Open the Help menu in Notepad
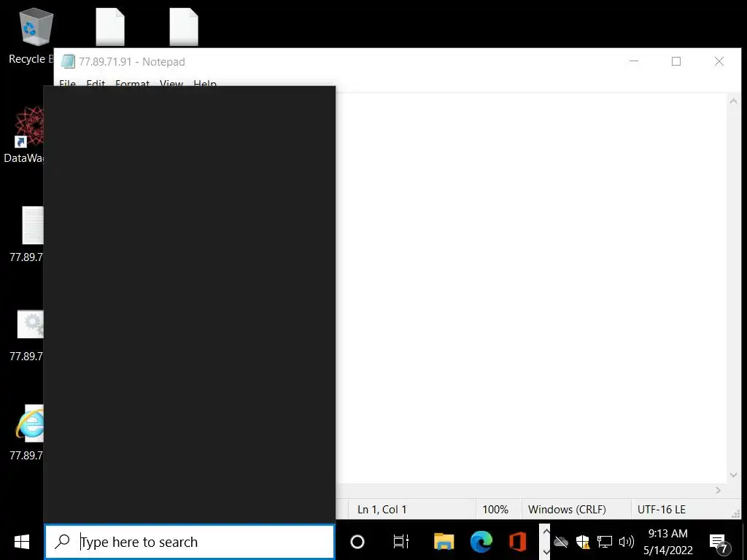 [x=205, y=84]
